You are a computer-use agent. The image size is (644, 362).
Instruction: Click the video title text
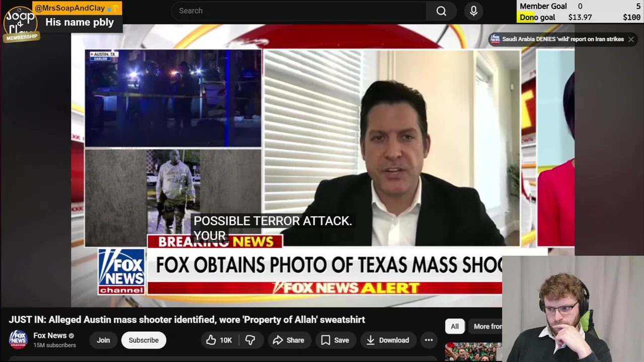pos(187,320)
